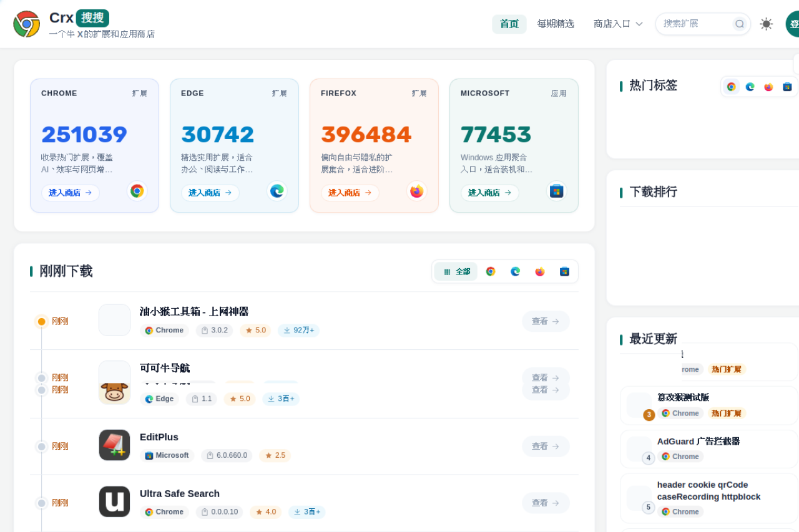The height and width of the screenshot is (532, 799).
Task: Click the Chrome logo in the header
Action: [x=27, y=24]
